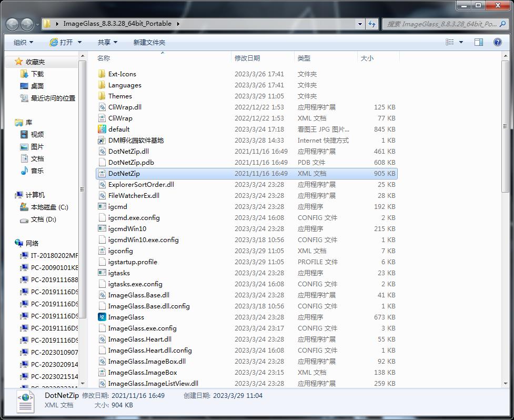Click the change view icon
The image size is (514, 420).
pyautogui.click(x=450, y=42)
